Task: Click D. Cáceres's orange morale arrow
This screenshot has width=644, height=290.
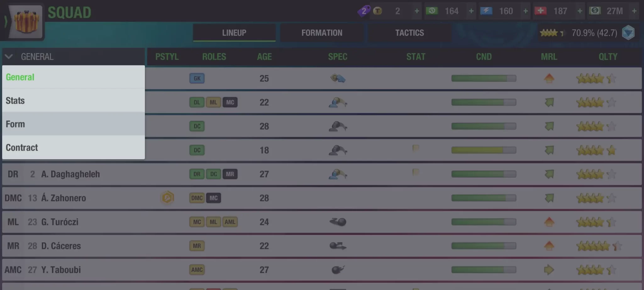Action: (x=549, y=246)
